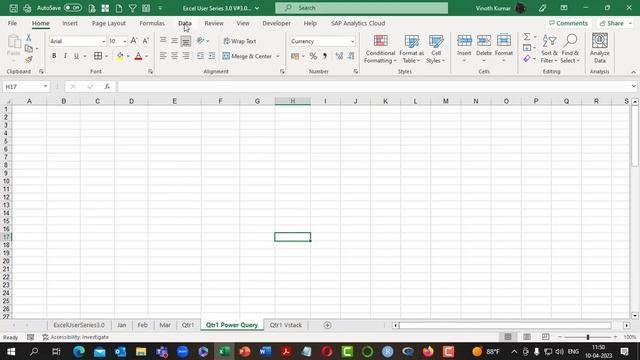The height and width of the screenshot is (360, 640).
Task: Click the Increase Decimal icon
Action: (x=339, y=56)
